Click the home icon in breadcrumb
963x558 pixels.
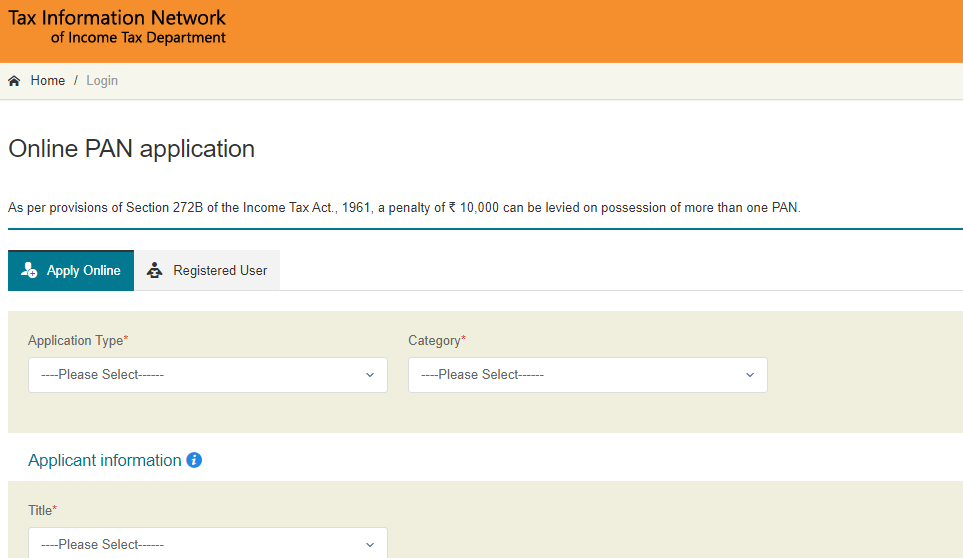pos(14,81)
